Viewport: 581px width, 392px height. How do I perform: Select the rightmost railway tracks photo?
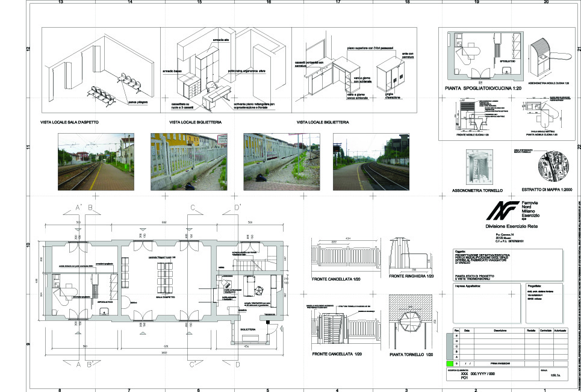tap(371, 161)
